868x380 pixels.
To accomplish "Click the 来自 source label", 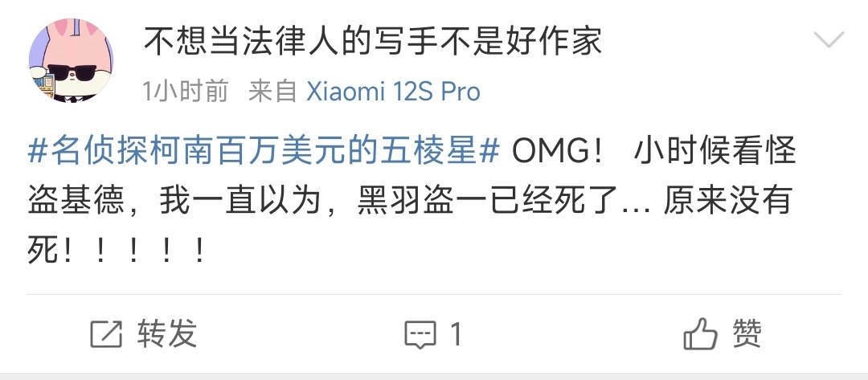I will 272,92.
